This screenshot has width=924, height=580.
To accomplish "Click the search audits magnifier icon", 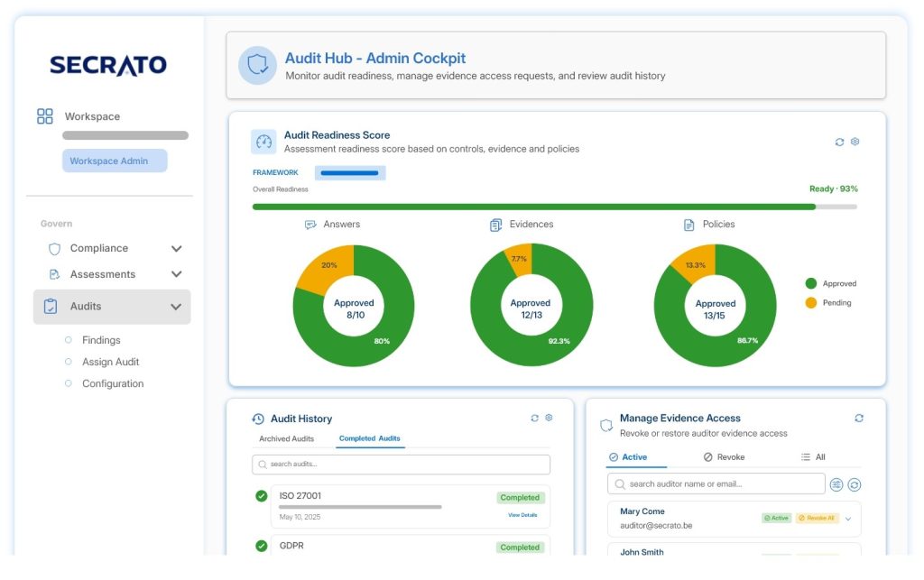I will [263, 465].
